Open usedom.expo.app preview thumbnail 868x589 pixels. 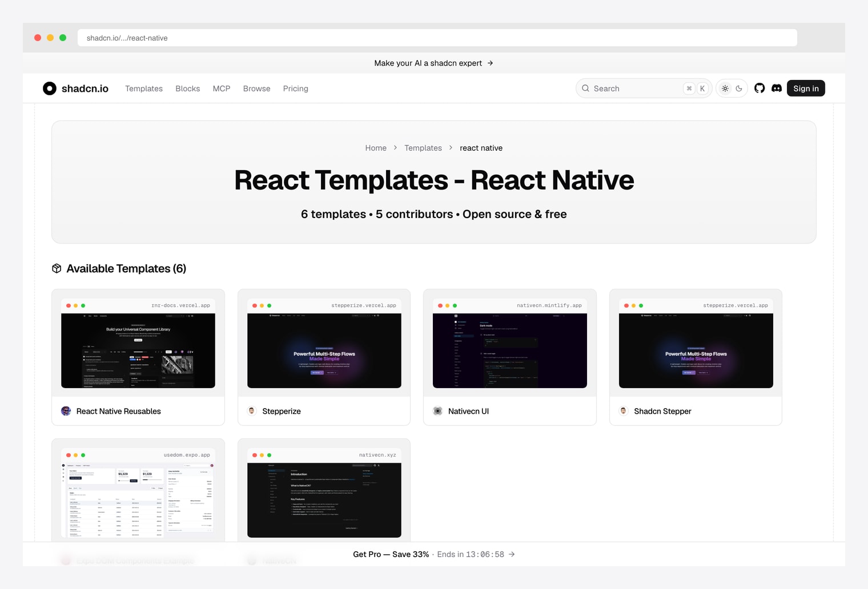(138, 500)
